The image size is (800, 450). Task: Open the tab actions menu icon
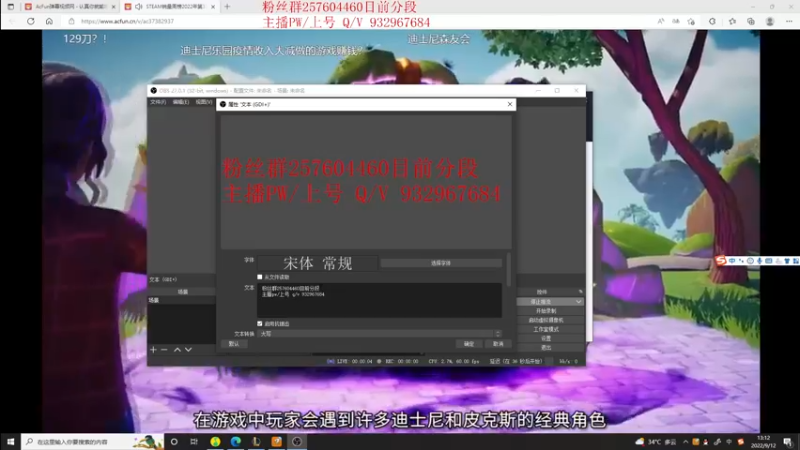pyautogui.click(x=10, y=7)
